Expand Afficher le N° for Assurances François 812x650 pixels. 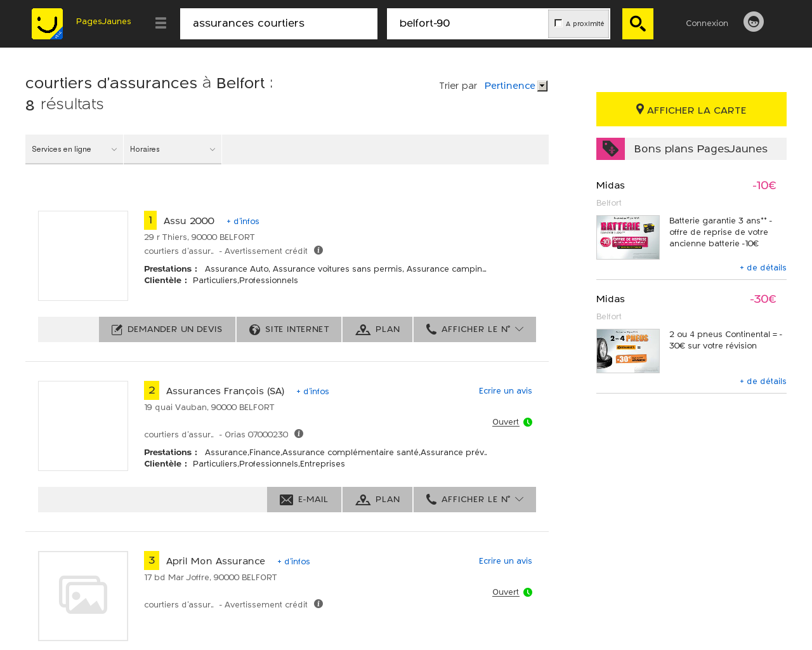(x=475, y=500)
